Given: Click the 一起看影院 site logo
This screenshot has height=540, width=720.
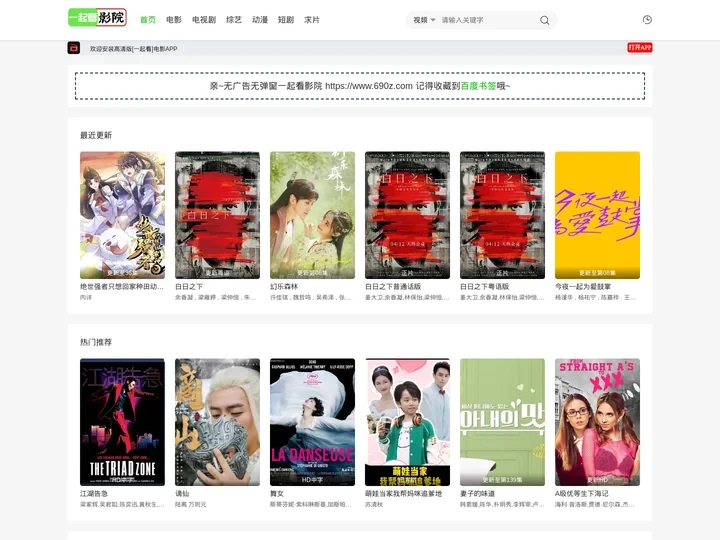Looking at the screenshot, I should pos(97,17).
